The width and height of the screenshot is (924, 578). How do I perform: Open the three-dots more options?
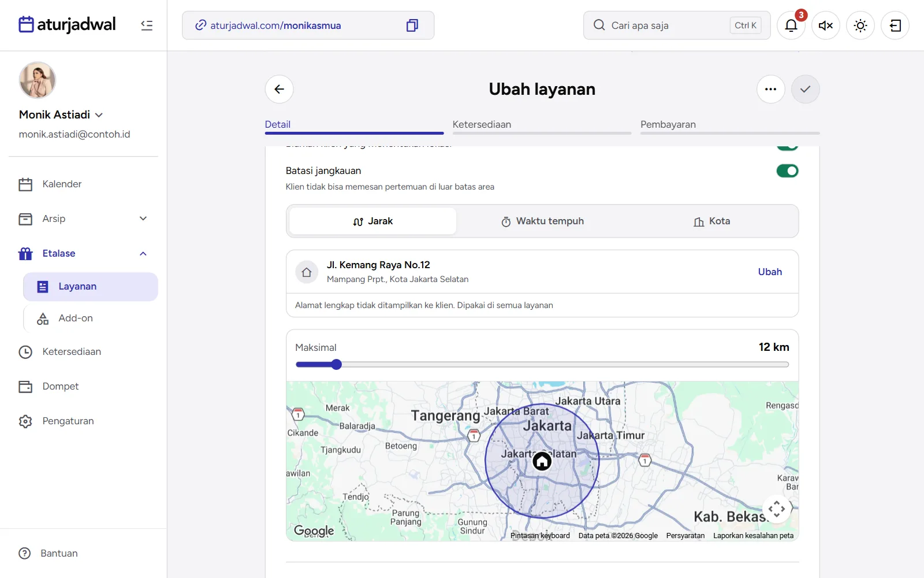click(770, 89)
